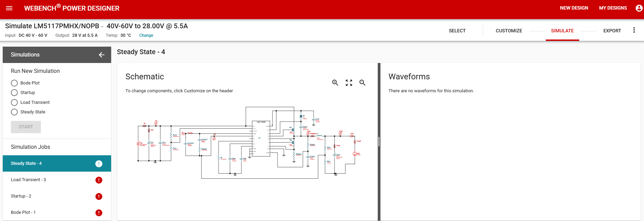Screen dimensions: 644x221
Task: Zoom in on the schematic
Action: (x=335, y=83)
